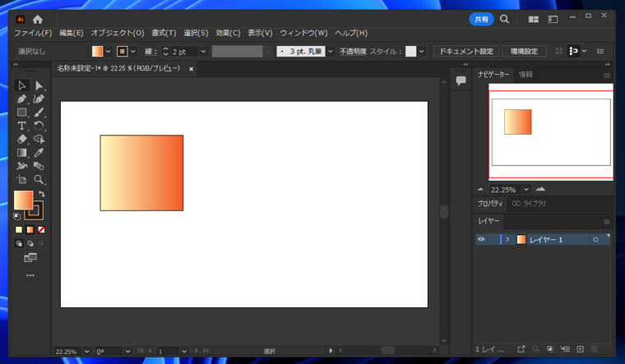This screenshot has width=625, height=364.
Task: Click Create New Layer icon
Action: pos(581,349)
